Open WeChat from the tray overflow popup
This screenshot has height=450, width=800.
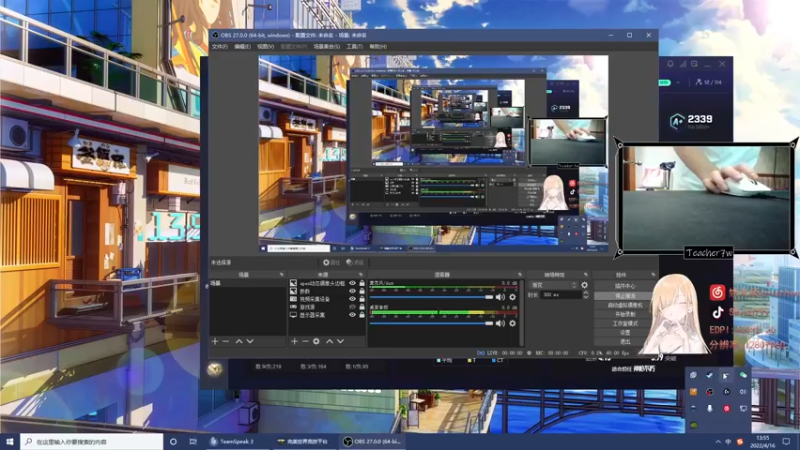point(743,376)
